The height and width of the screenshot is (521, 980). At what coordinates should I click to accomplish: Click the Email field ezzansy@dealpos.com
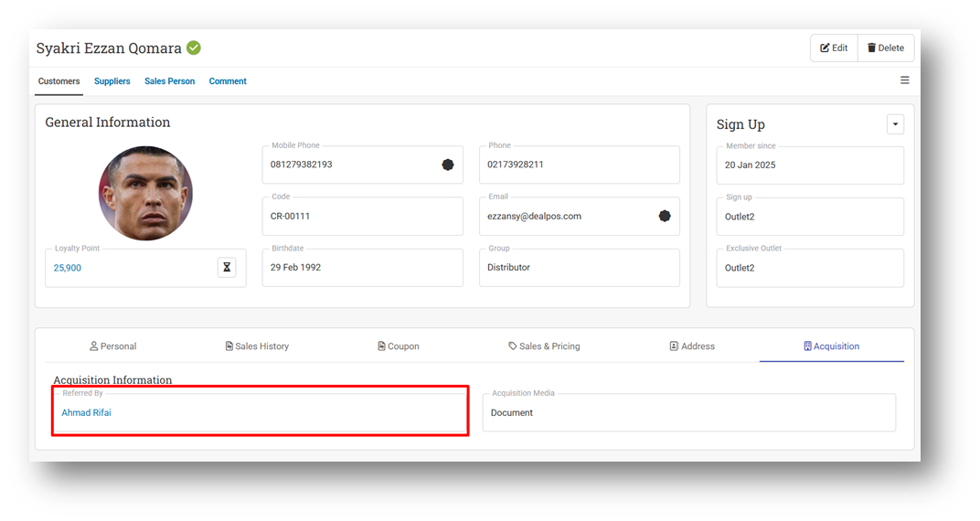click(x=580, y=216)
